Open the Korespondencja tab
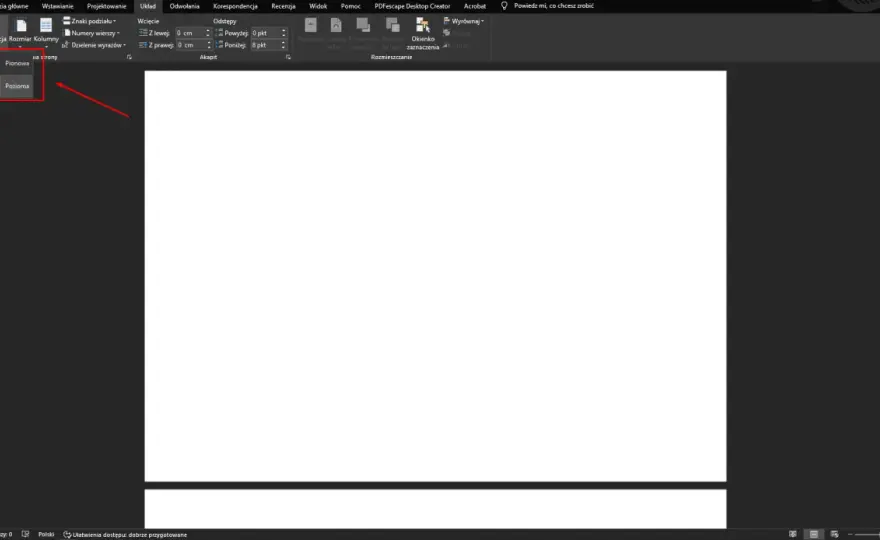 click(235, 6)
